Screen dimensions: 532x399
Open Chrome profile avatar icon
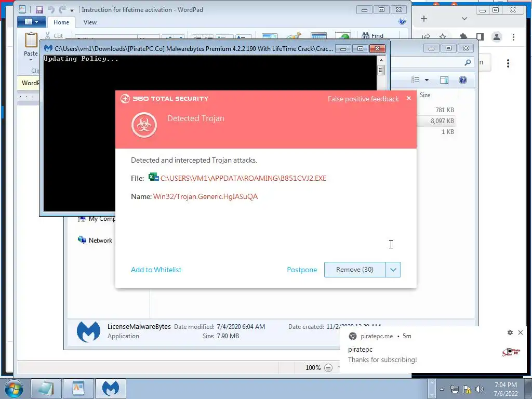[496, 37]
